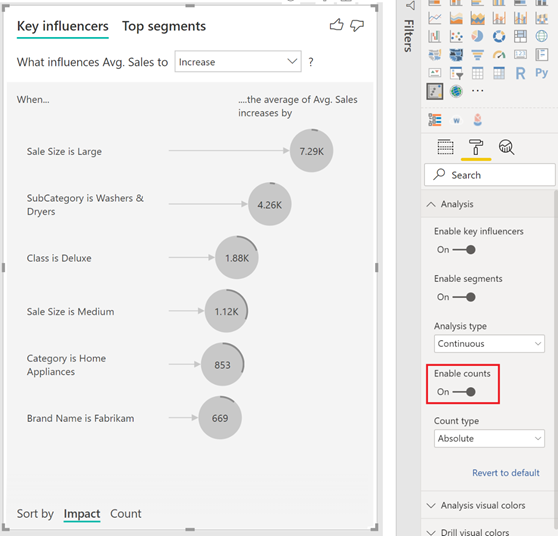
Task: Select the pie chart visual icon
Action: [x=477, y=36]
